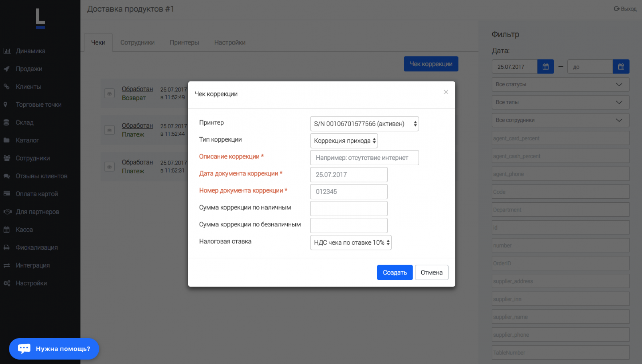This screenshot has height=364, width=642.
Task: Toggle eye icon on the 11:52:44 Платеж receipt
Action: point(109,130)
